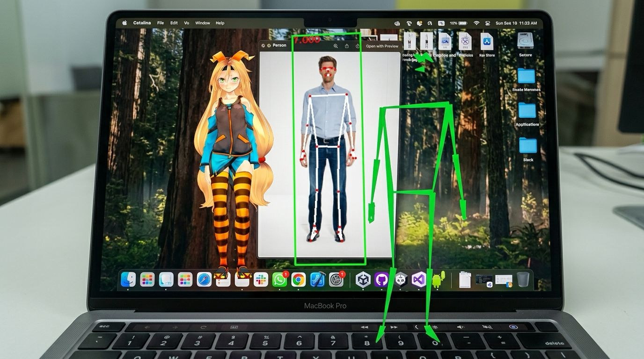This screenshot has width=644, height=359.
Task: Click the man's photo in Person window
Action: click(329, 149)
